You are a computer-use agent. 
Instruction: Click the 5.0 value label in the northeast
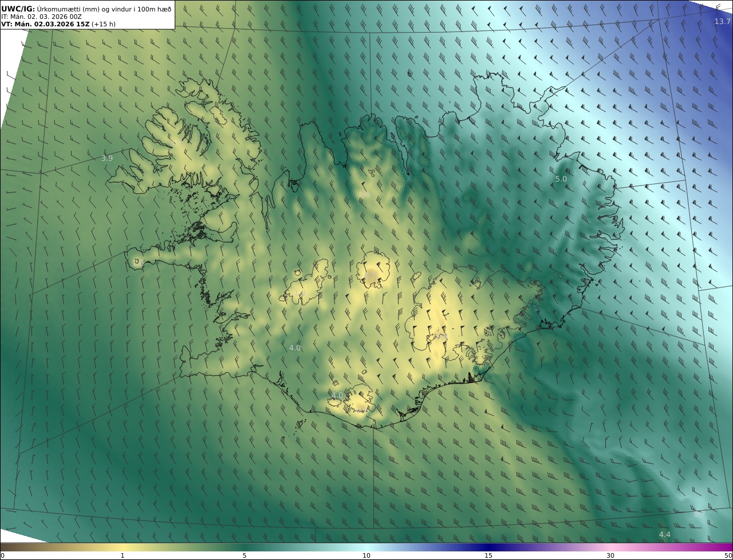(x=561, y=179)
